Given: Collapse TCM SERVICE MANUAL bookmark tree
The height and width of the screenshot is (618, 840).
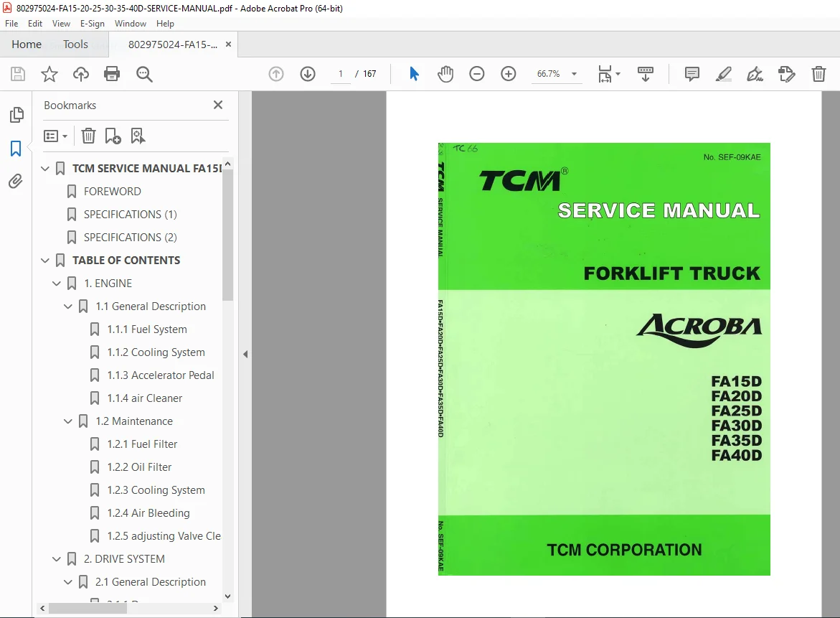Looking at the screenshot, I should pyautogui.click(x=45, y=168).
